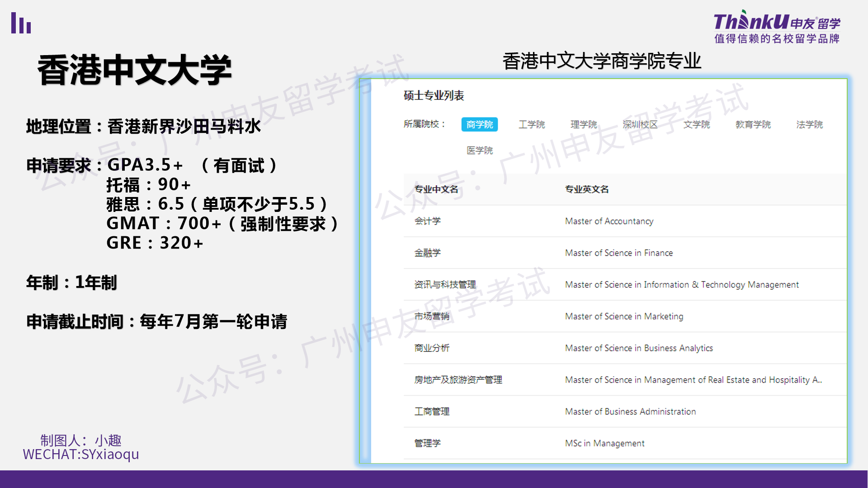This screenshot has height=488, width=868.
Task: Click the 所属院校 label
Action: pos(424,124)
